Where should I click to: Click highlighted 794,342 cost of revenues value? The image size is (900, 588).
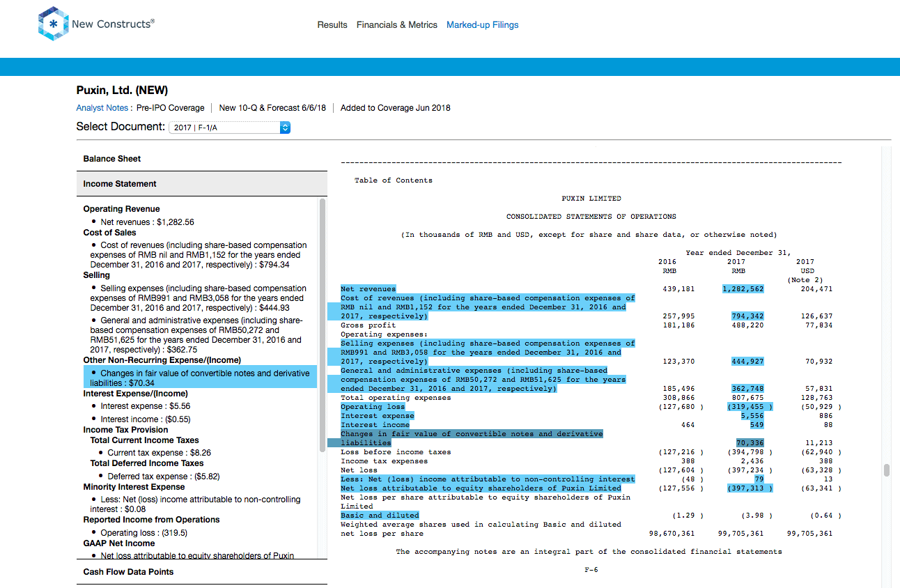pos(747,316)
